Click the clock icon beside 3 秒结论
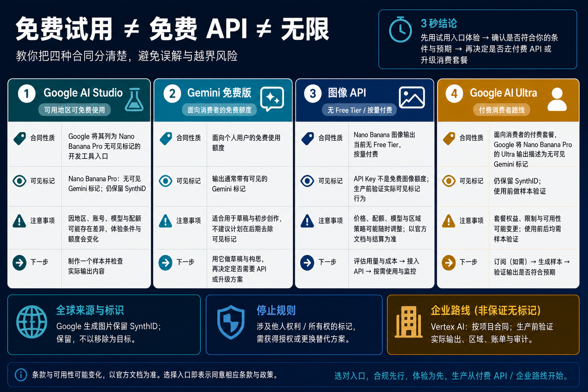The height and width of the screenshot is (392, 588). click(x=400, y=29)
